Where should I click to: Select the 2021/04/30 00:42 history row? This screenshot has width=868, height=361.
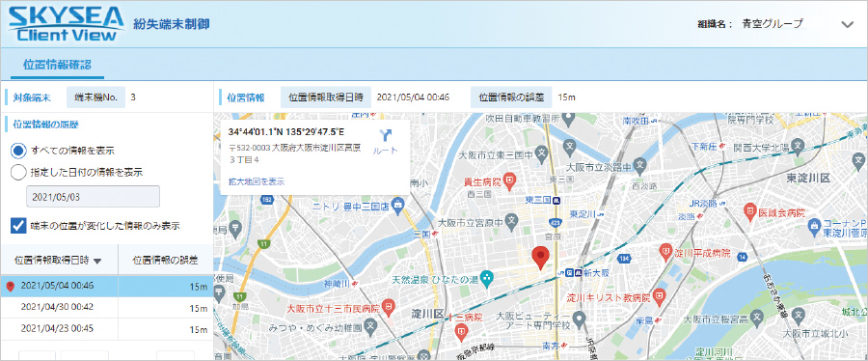coord(106,307)
